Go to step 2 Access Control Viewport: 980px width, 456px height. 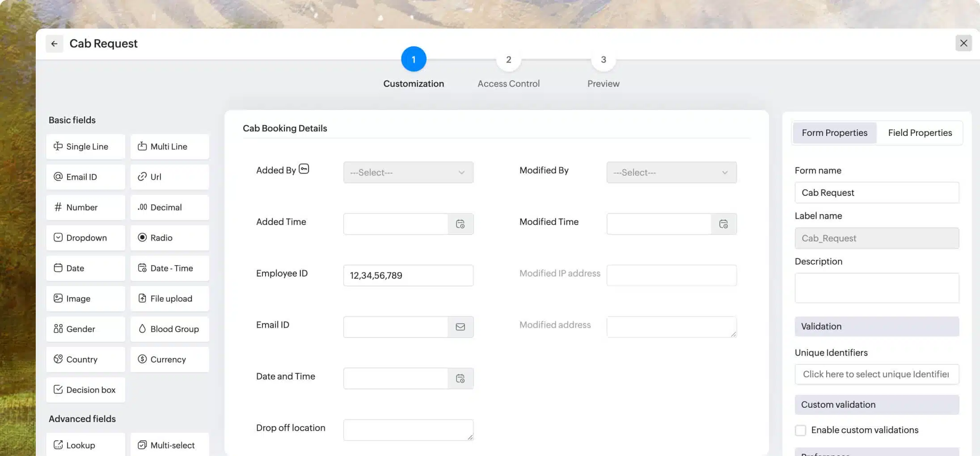[508, 60]
